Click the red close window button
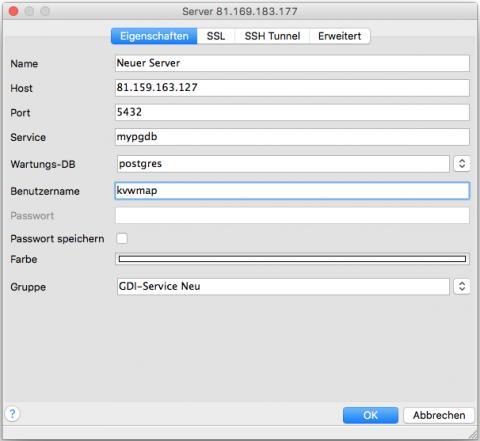This screenshot has width=480, height=441. point(14,11)
